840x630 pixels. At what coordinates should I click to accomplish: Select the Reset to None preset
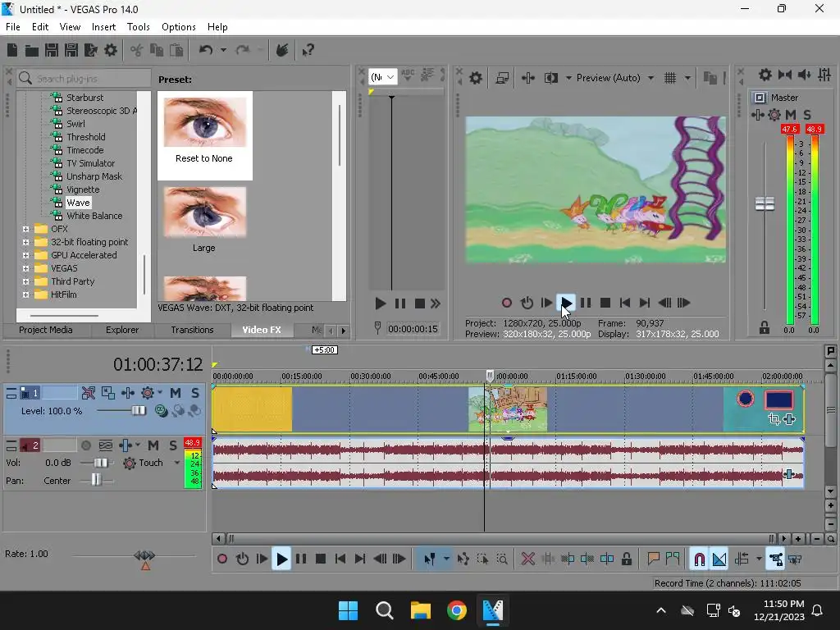tap(204, 135)
